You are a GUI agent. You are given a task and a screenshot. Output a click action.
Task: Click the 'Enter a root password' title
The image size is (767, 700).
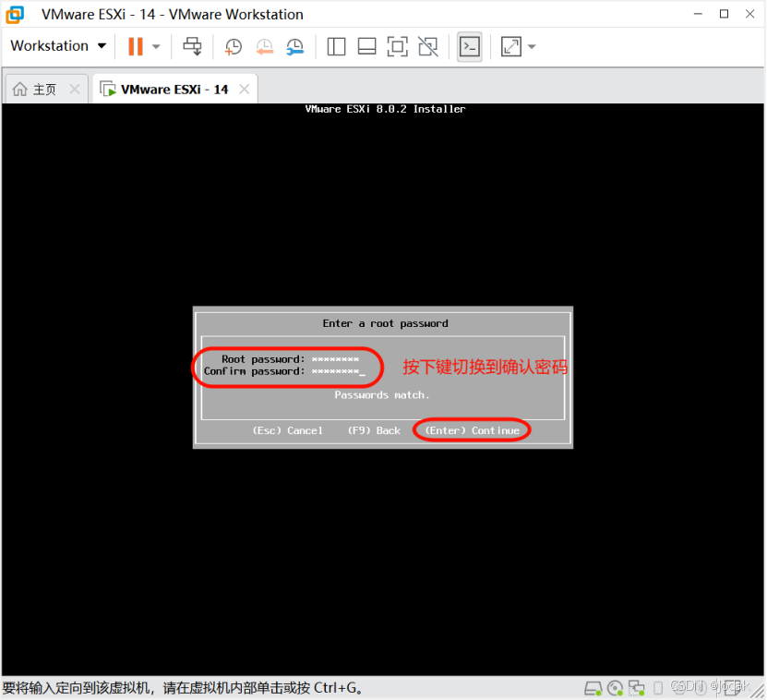(385, 323)
